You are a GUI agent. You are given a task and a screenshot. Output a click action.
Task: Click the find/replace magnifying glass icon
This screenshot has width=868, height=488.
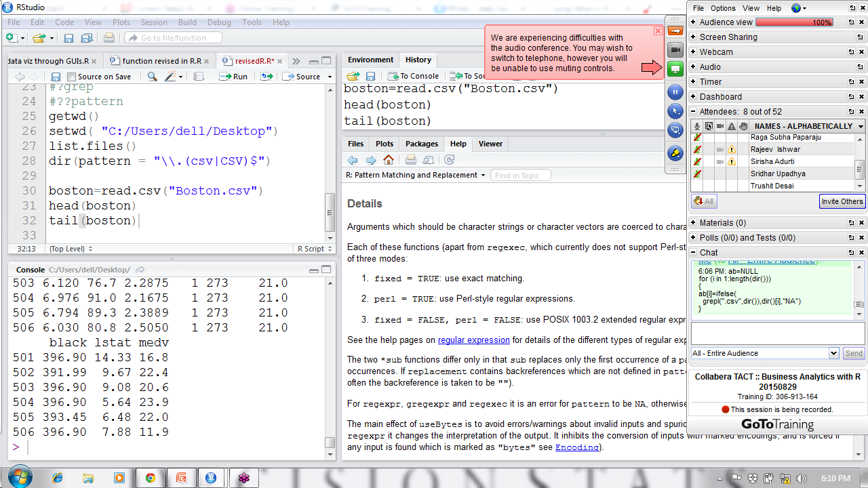[153, 77]
